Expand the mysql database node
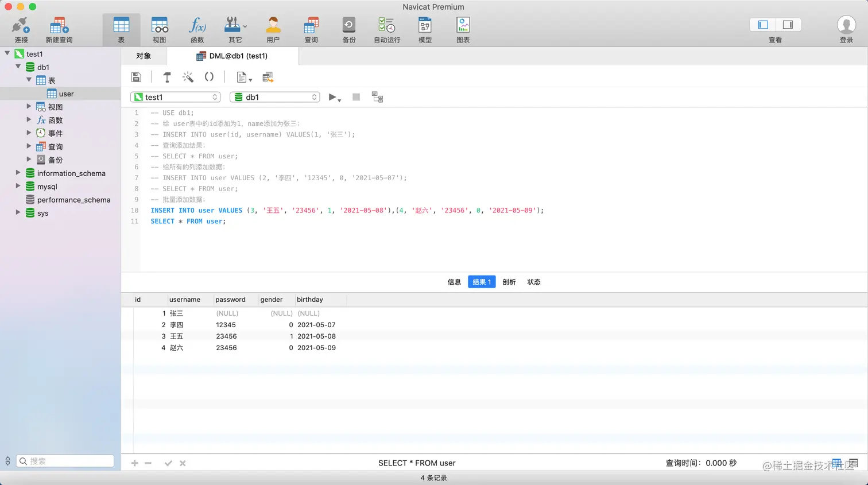This screenshot has width=868, height=485. pos(18,186)
